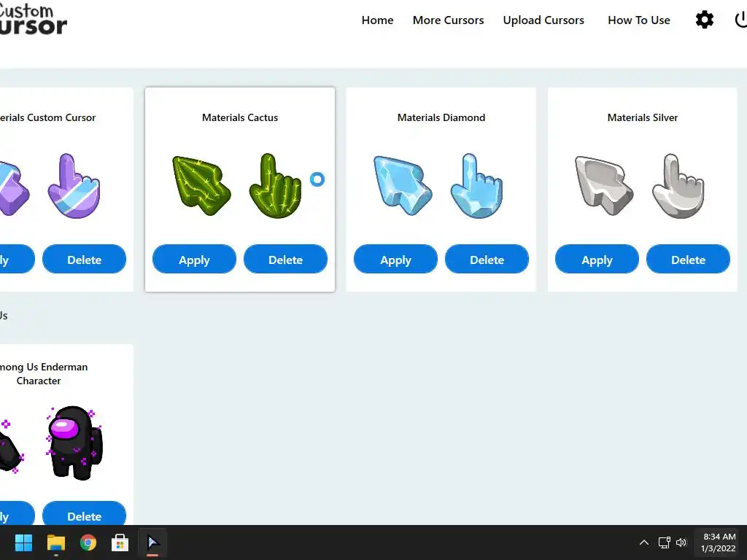
Task: Select the Materials Silver hand pointer image
Action: tap(678, 186)
